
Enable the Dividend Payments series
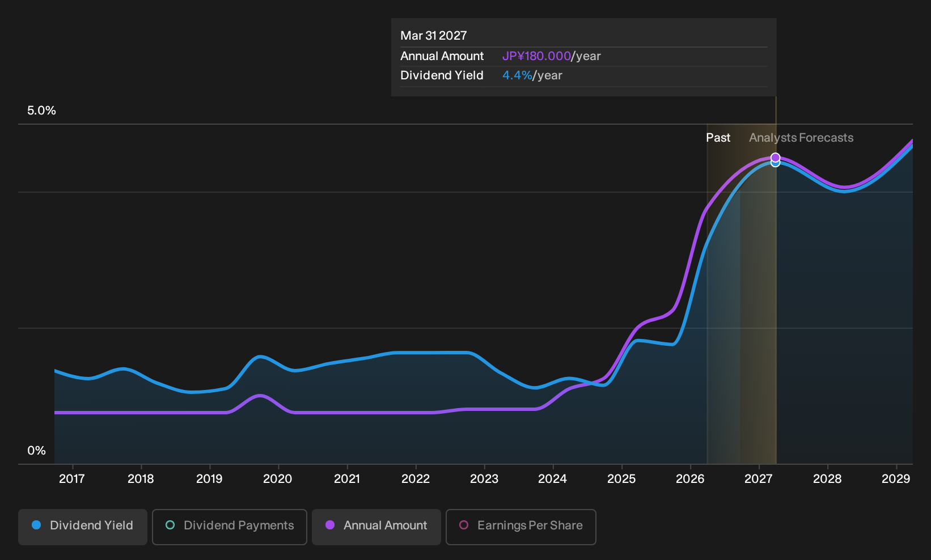[x=230, y=527]
